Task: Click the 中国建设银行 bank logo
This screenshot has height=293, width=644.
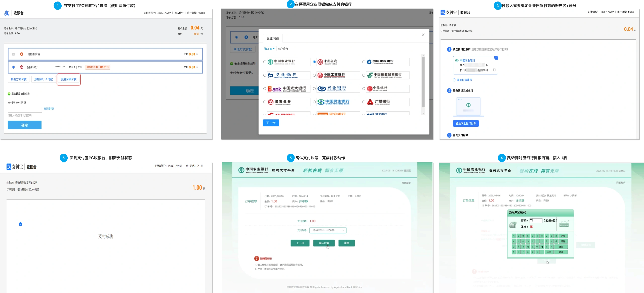Action: coord(388,62)
